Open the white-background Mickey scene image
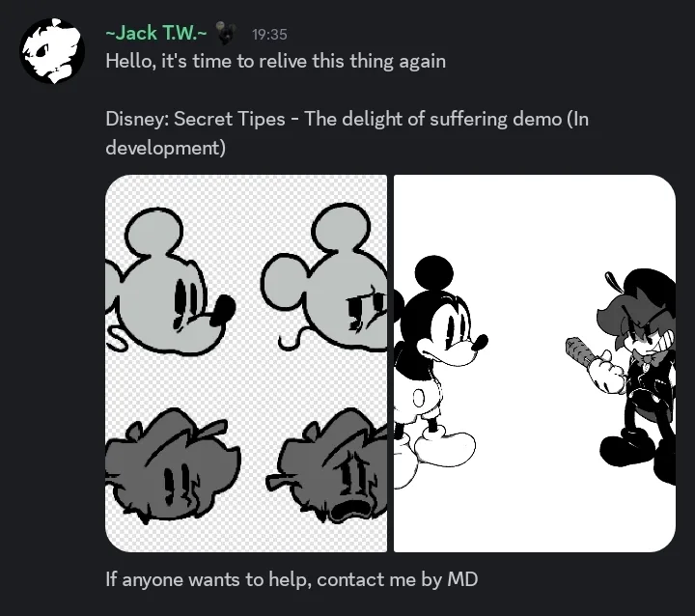This screenshot has width=695, height=616. pyautogui.click(x=535, y=363)
